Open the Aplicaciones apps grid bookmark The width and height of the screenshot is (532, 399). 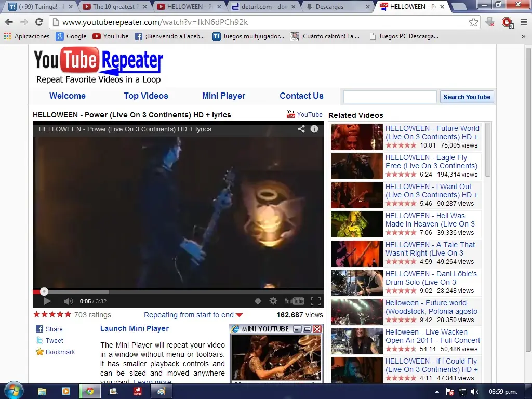point(26,36)
